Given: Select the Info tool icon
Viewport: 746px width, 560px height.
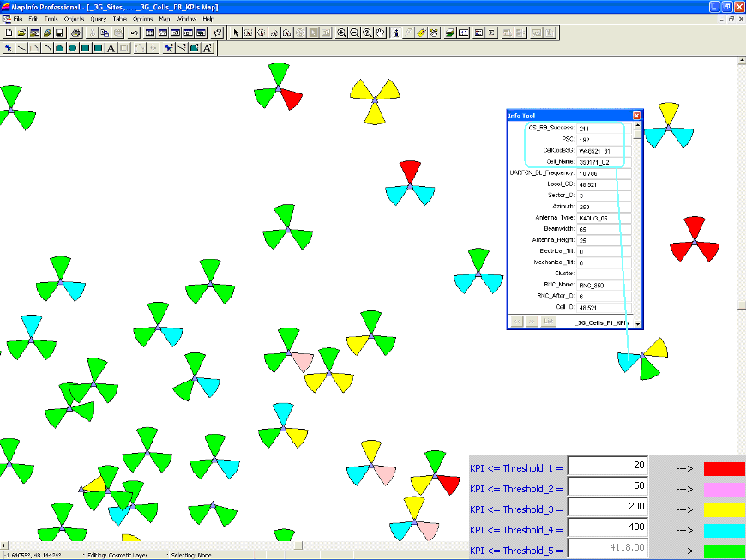Looking at the screenshot, I should pos(395,33).
